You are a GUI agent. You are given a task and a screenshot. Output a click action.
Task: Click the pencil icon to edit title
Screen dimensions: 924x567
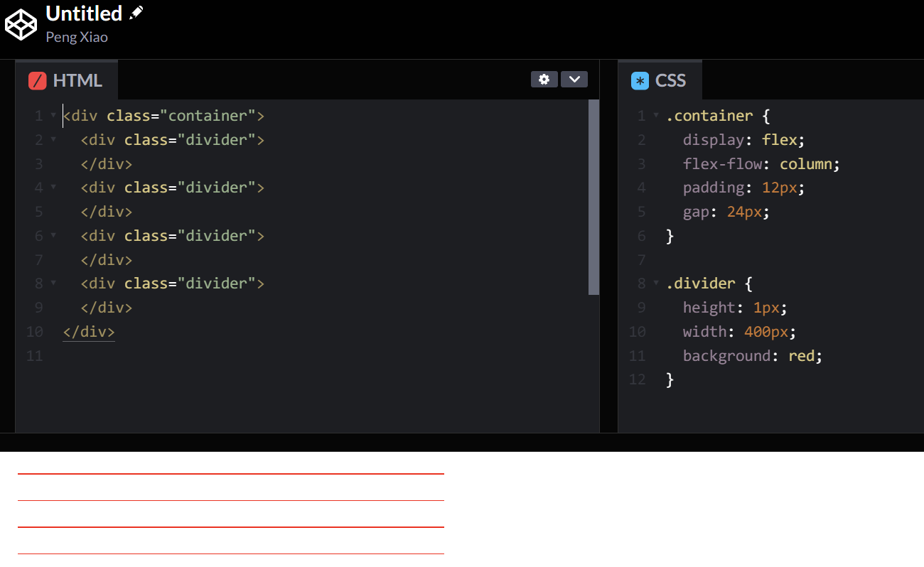tap(136, 13)
